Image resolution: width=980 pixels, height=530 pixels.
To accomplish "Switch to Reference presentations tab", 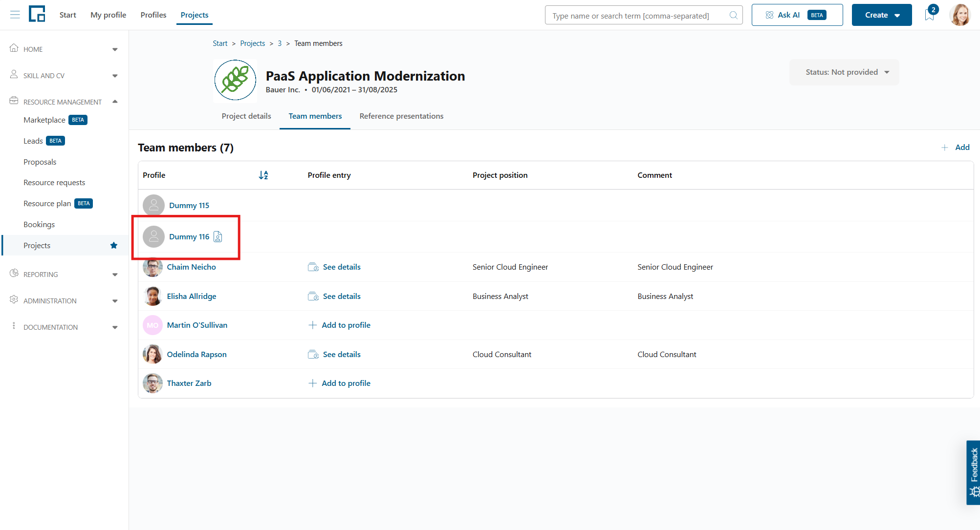I will pos(401,116).
